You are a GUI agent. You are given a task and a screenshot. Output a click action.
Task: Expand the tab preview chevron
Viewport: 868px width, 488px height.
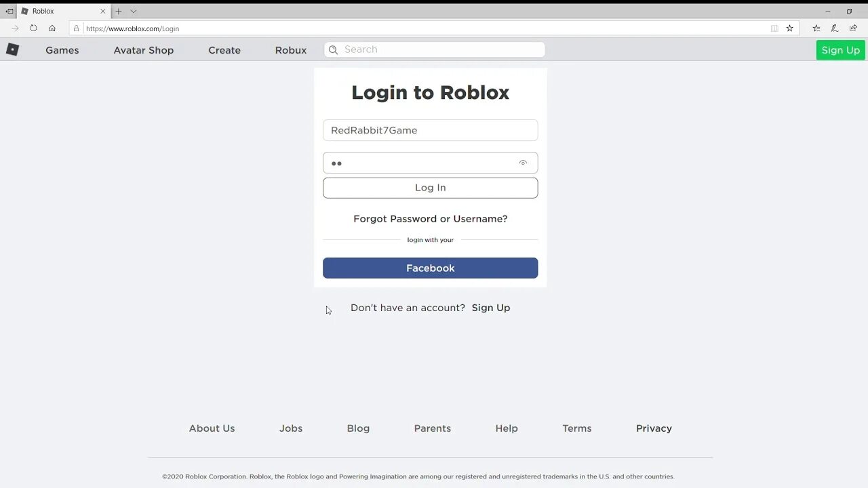tap(134, 11)
